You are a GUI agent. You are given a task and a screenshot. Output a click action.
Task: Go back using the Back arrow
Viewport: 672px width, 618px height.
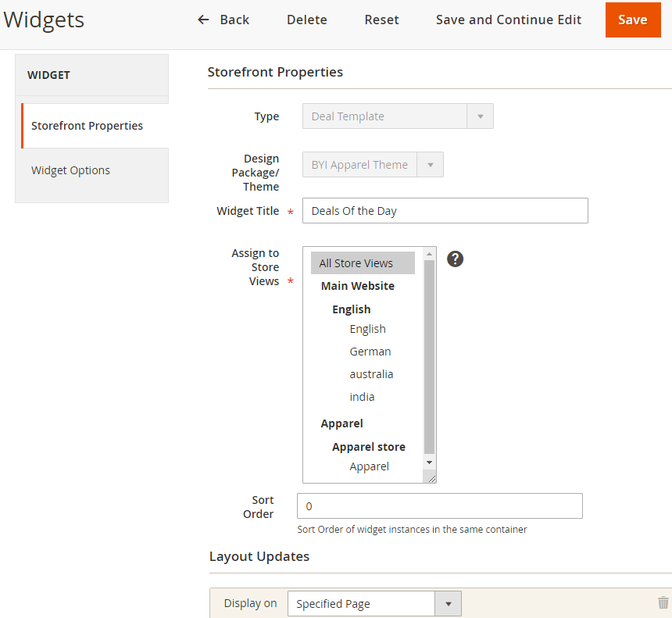click(223, 20)
